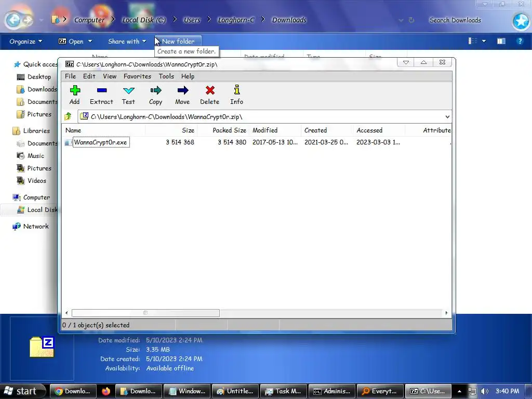Open the Share with dropdown

click(x=127, y=42)
